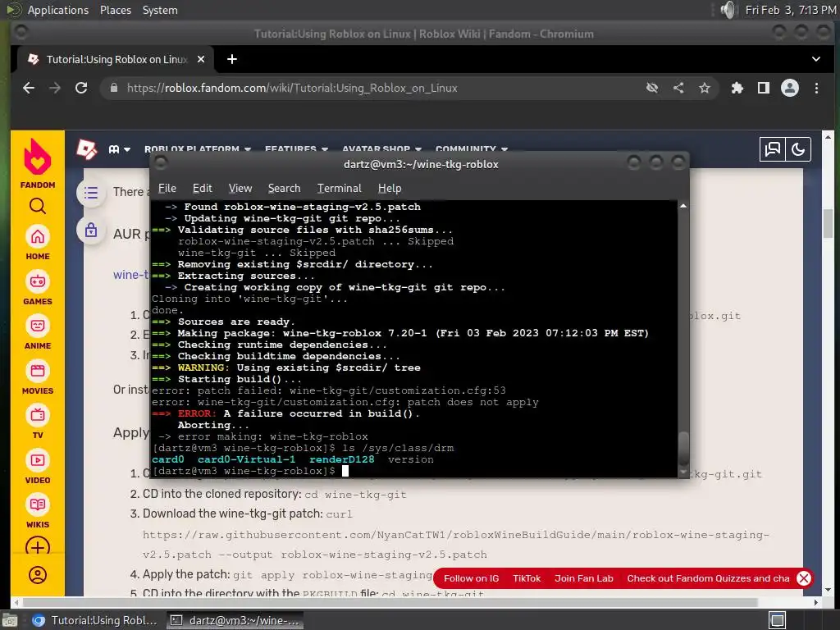Screen dimensions: 840x630
Task: Click the clock Fri Feb 3
Action: [790, 10]
